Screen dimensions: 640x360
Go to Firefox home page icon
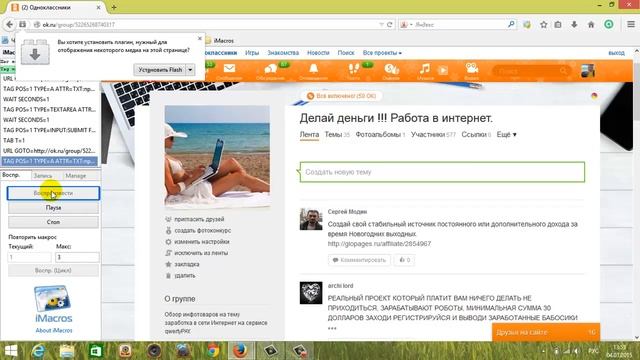click(591, 24)
